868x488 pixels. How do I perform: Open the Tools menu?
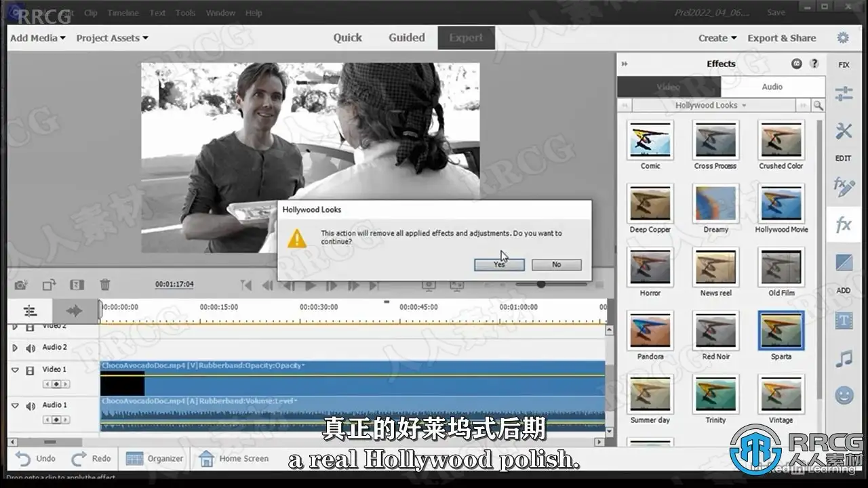[x=185, y=13]
